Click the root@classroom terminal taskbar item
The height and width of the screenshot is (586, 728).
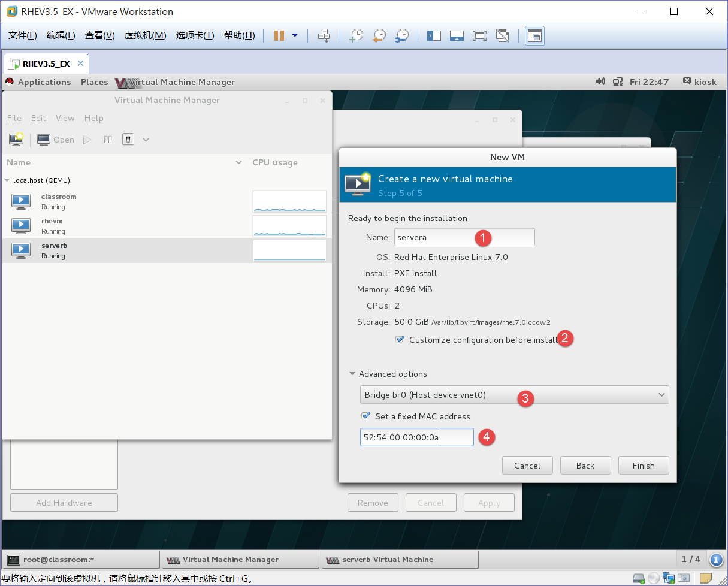pyautogui.click(x=81, y=560)
